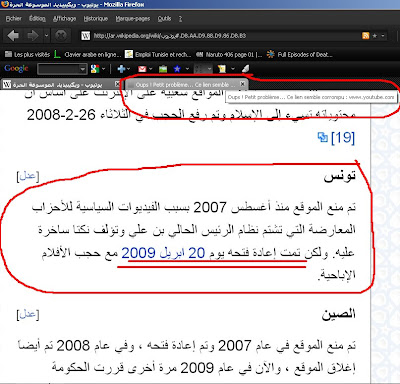Click the edit link beside Tunisia heading
Screen dimensions: 400x384
tap(28, 176)
